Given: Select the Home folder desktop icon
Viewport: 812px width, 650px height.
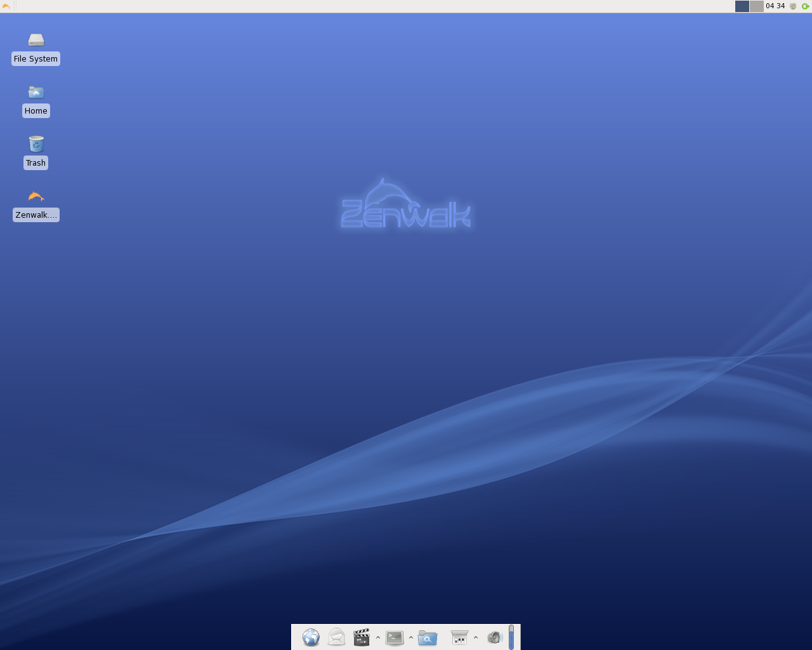Looking at the screenshot, I should [36, 93].
